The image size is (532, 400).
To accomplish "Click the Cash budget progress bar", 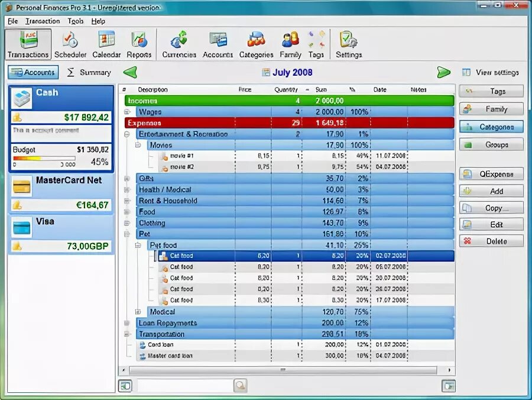I will click(x=44, y=158).
